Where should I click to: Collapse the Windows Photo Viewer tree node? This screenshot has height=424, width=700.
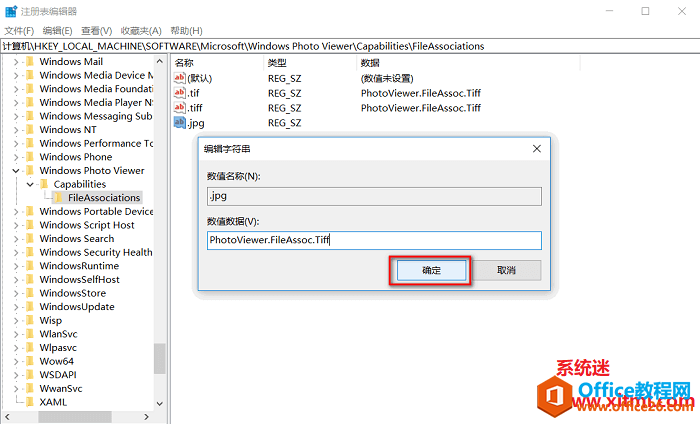tap(16, 170)
